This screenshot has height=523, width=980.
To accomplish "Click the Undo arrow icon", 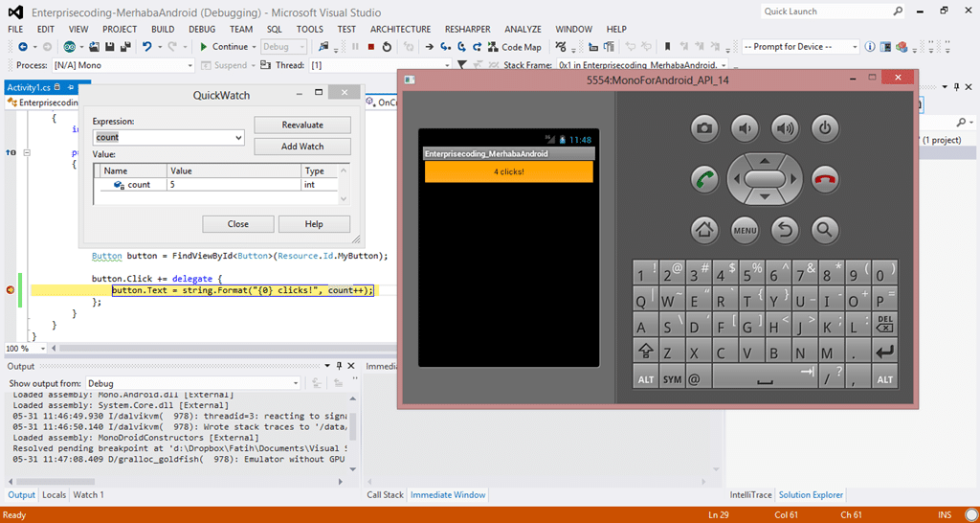I will pos(146,47).
